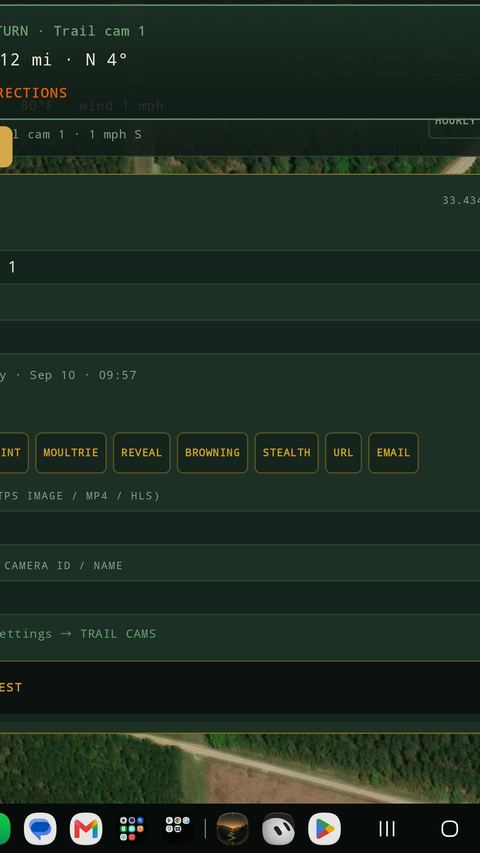Open the colorful app folder in dock
Viewport: 480px width, 853px height.
(x=132, y=829)
